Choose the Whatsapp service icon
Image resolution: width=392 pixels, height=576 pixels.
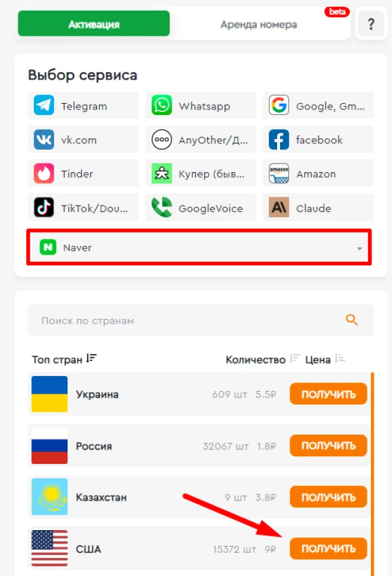[x=161, y=106]
